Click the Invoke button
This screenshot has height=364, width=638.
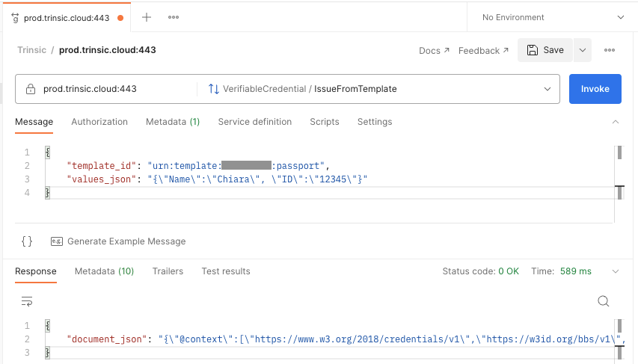point(595,89)
